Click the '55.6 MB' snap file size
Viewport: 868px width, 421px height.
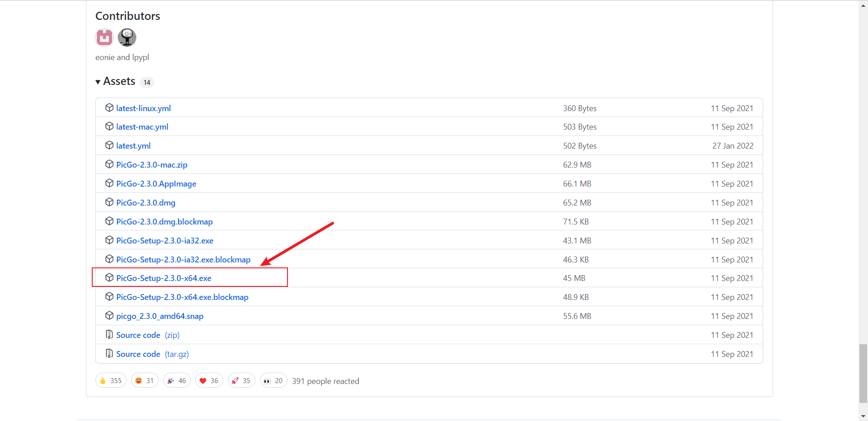[577, 316]
